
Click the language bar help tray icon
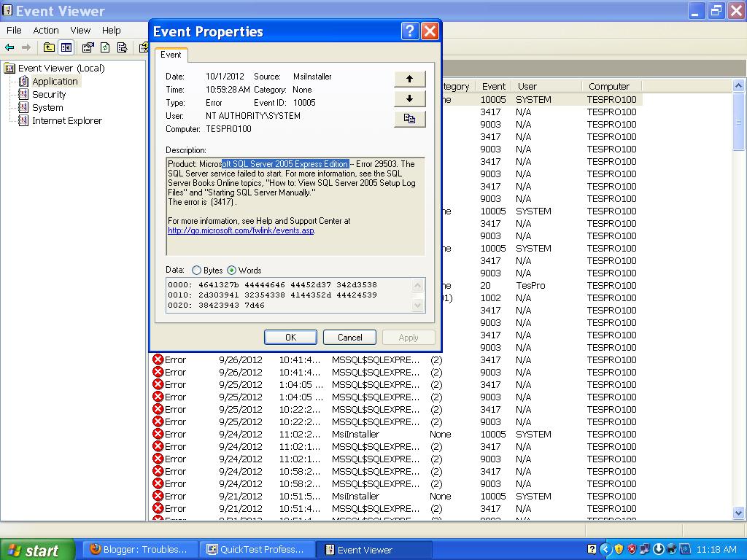(592, 549)
